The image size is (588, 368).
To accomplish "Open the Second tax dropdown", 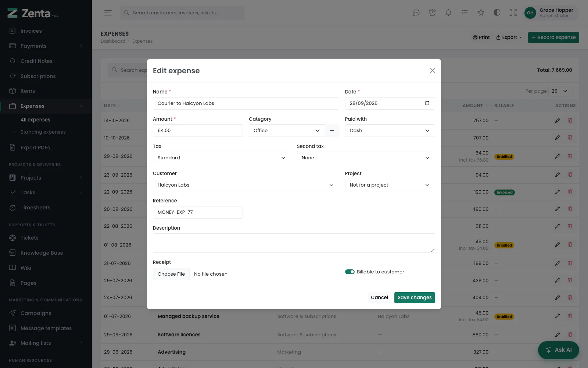I will click(x=366, y=158).
